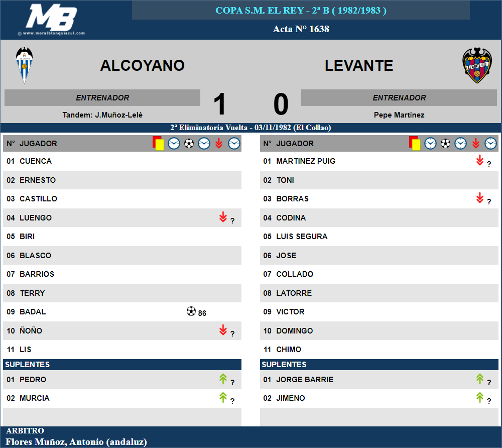Click the red substituted-off arrow beside Luengo
502x448 pixels.
click(223, 217)
